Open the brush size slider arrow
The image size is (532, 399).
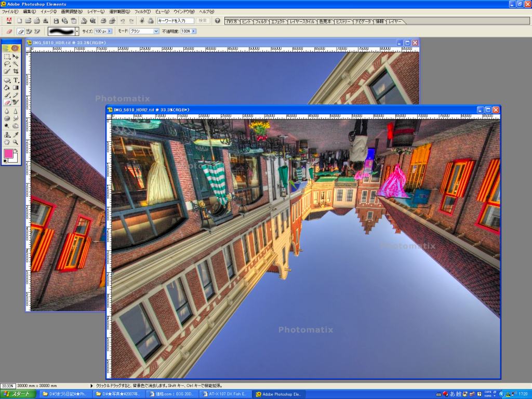(x=110, y=31)
